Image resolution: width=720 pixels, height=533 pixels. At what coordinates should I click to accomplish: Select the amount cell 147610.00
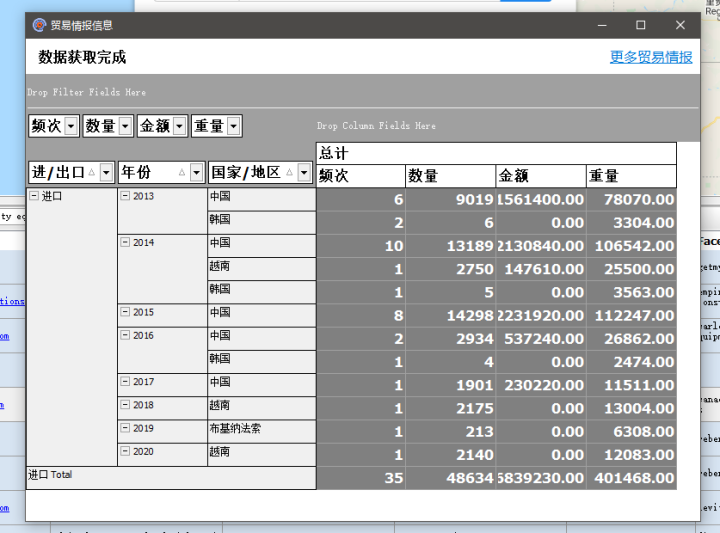[x=541, y=269]
